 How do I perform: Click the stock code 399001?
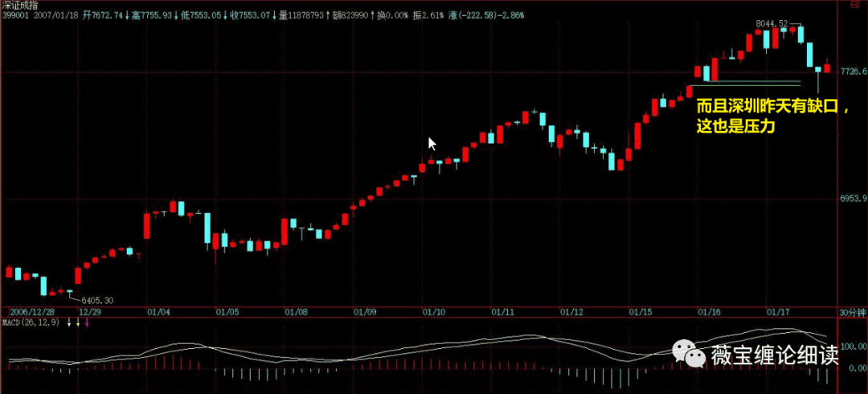tap(15, 15)
